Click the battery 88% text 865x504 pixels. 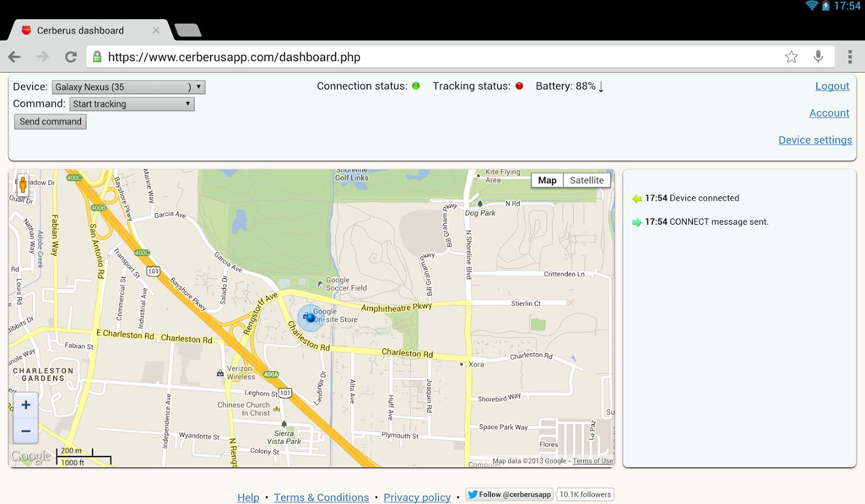566,86
